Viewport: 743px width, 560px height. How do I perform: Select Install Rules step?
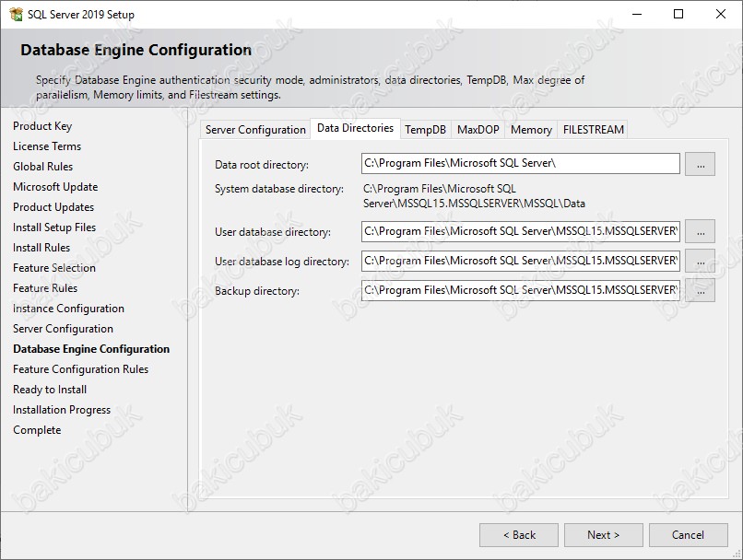coord(41,248)
